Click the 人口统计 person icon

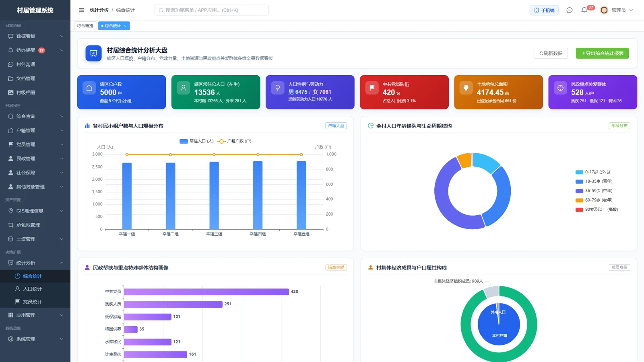[x=18, y=289]
